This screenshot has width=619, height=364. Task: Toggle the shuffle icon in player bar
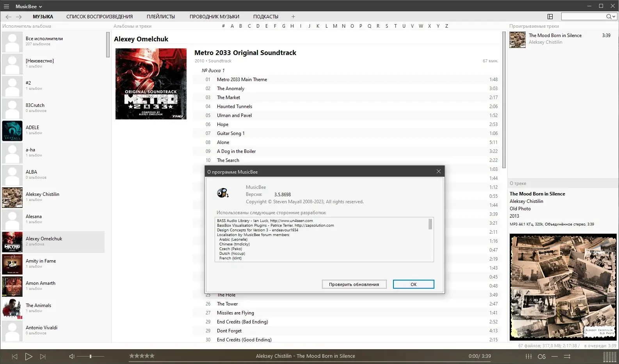coord(567,356)
